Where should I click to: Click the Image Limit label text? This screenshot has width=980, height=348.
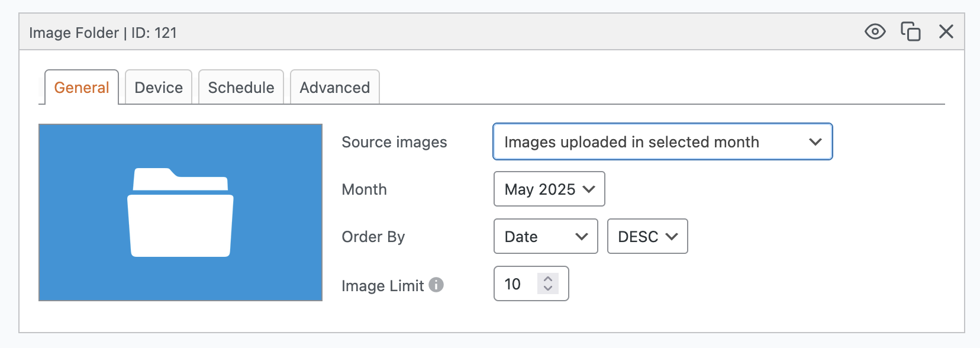pyautogui.click(x=382, y=286)
